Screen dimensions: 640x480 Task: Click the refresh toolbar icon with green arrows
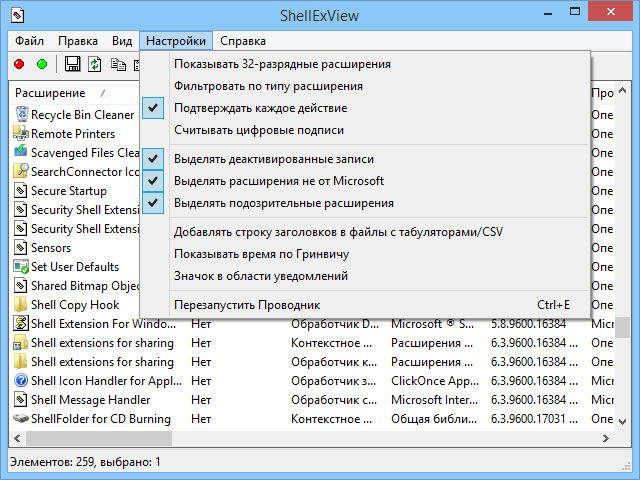95,64
